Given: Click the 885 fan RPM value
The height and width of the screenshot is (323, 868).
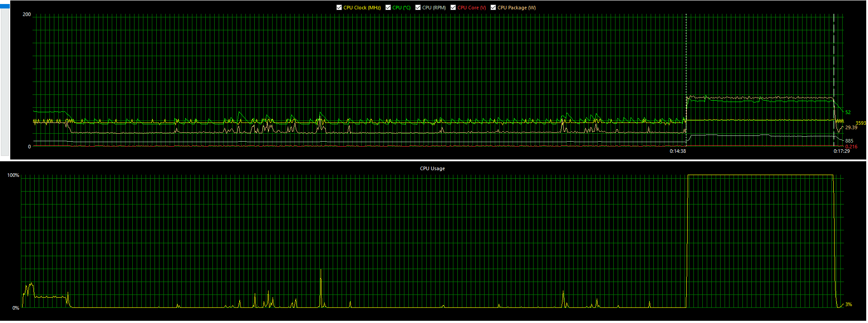Looking at the screenshot, I should tap(849, 141).
